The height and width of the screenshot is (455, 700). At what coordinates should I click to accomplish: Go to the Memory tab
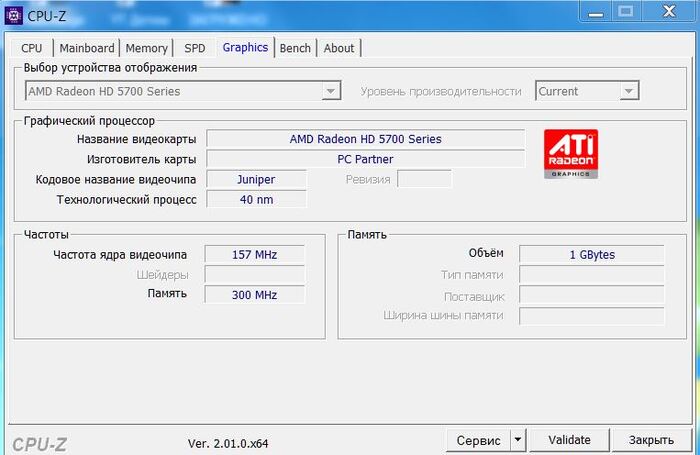click(146, 48)
